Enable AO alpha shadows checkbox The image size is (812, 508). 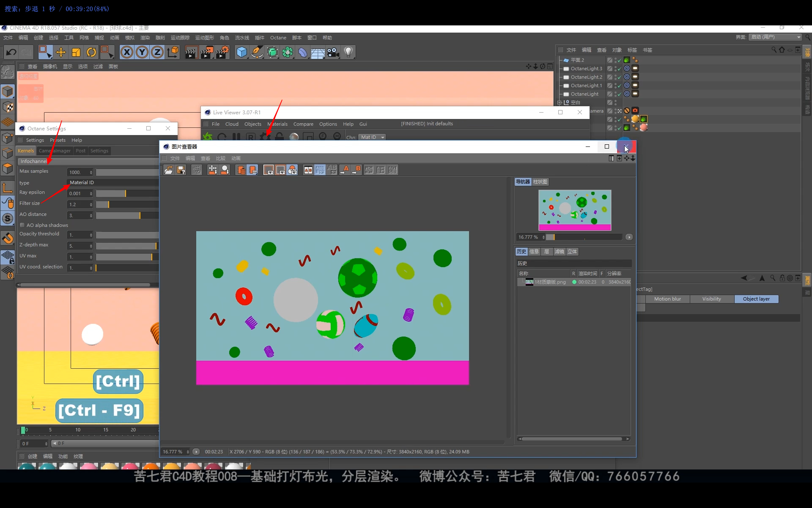coord(22,225)
